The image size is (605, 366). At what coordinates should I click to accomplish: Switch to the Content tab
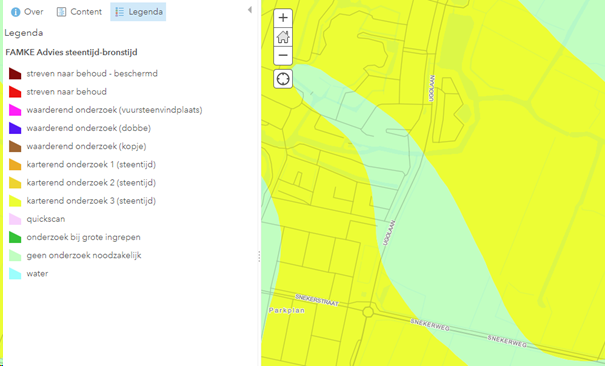(79, 12)
